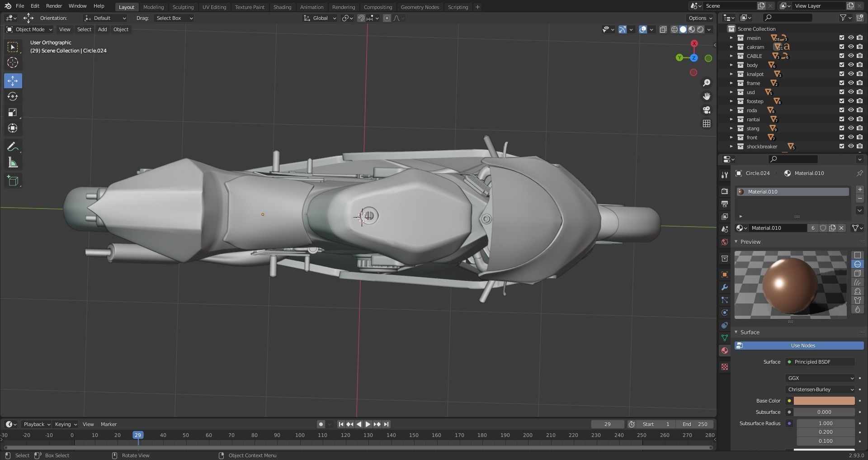The height and width of the screenshot is (460, 868).
Task: Activate the Scale tool
Action: (x=13, y=112)
